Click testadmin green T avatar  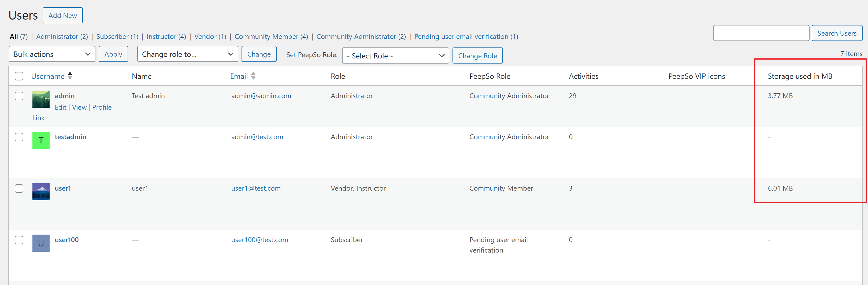pyautogui.click(x=41, y=140)
